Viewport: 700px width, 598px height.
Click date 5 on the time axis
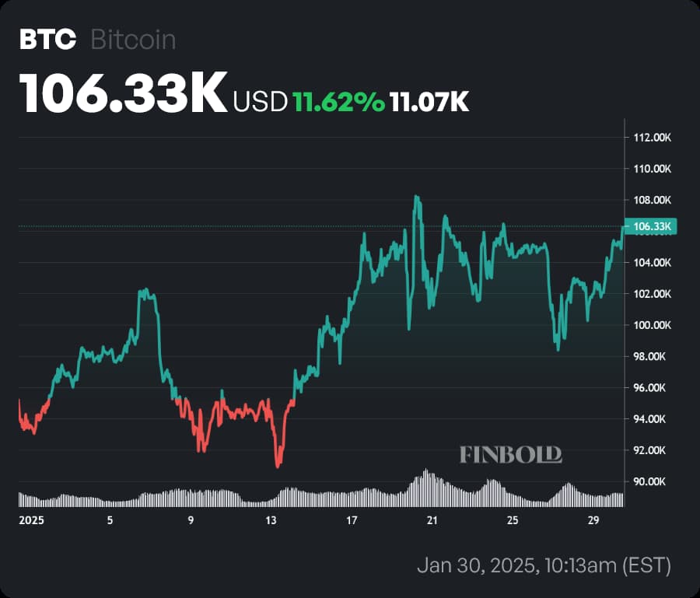pos(110,520)
